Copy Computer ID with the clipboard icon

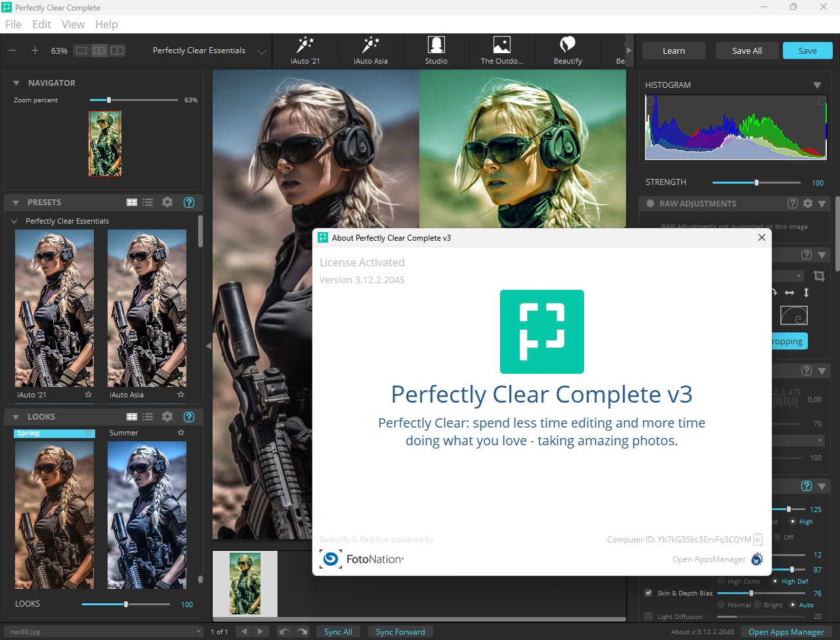758,539
